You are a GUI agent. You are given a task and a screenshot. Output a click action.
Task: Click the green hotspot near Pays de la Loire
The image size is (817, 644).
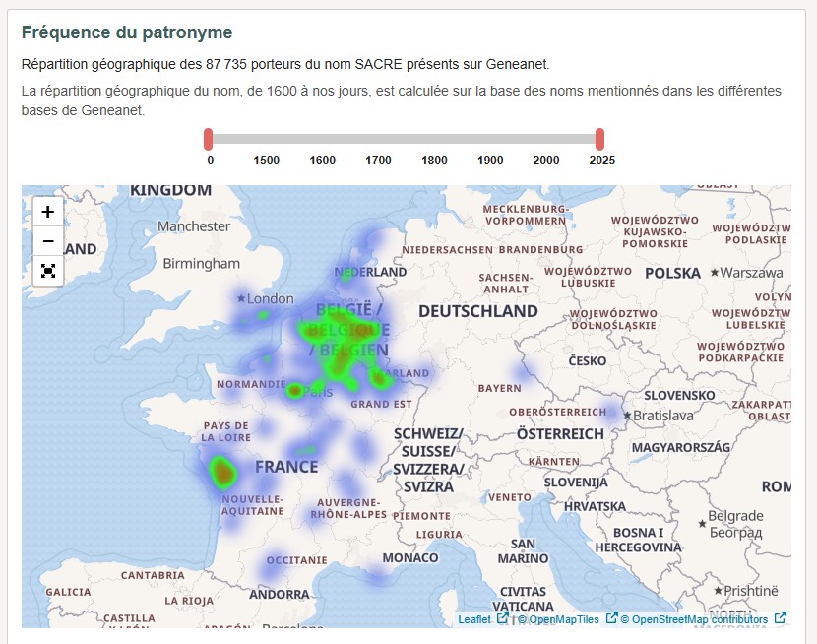tap(222, 473)
